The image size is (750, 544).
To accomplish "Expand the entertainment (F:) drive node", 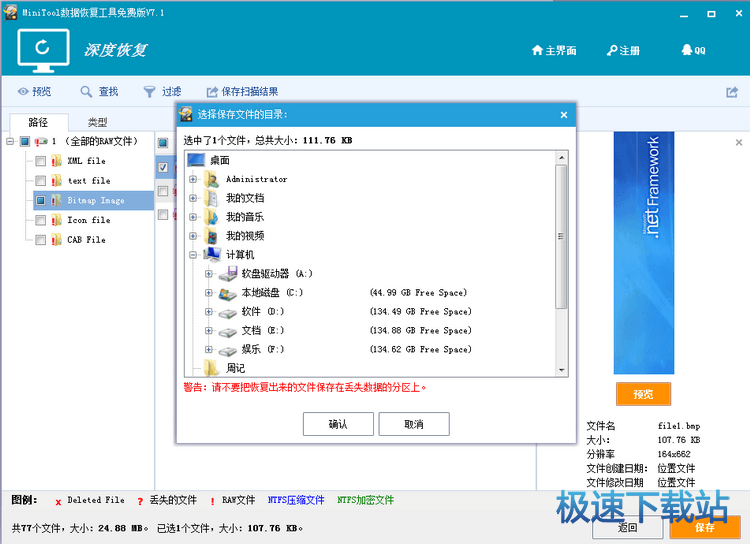I will 209,349.
